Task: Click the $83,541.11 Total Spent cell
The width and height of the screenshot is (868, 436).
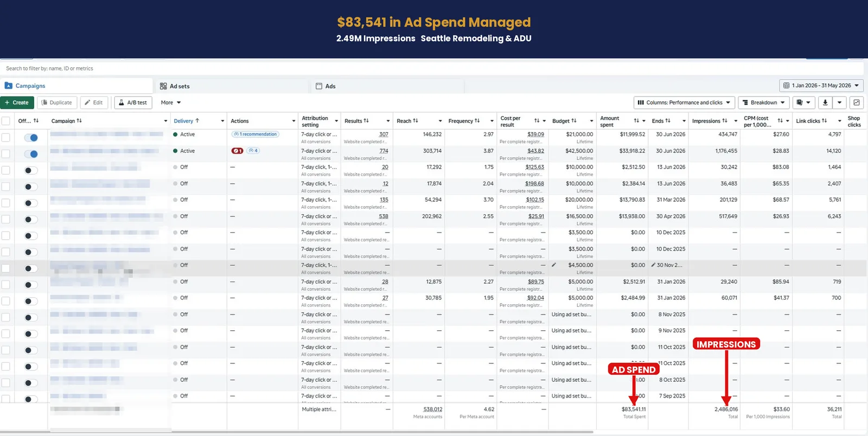Action: (x=634, y=409)
